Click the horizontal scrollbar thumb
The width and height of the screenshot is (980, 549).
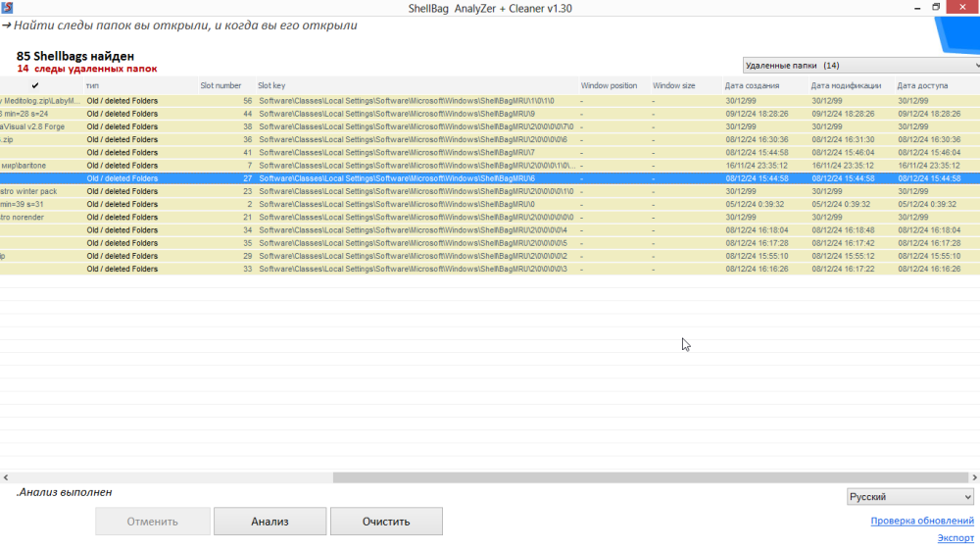650,477
